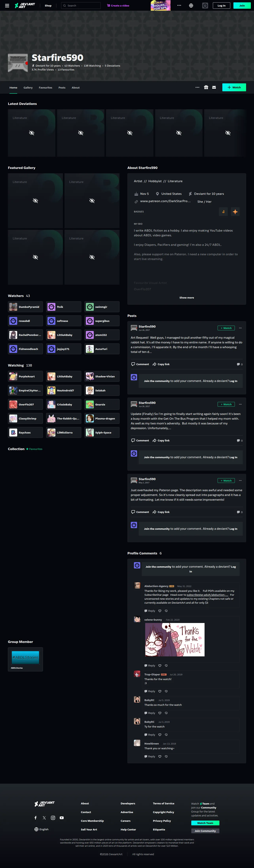Open DumboPyramid's avatar in Watchers
This screenshot has height=868, width=254.
click(13, 307)
